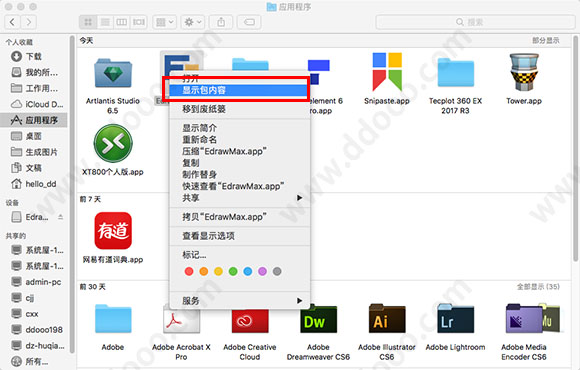Viewport: 580px width, 370px height.
Task: Select the Adobe Lightroom folder
Action: [455, 319]
